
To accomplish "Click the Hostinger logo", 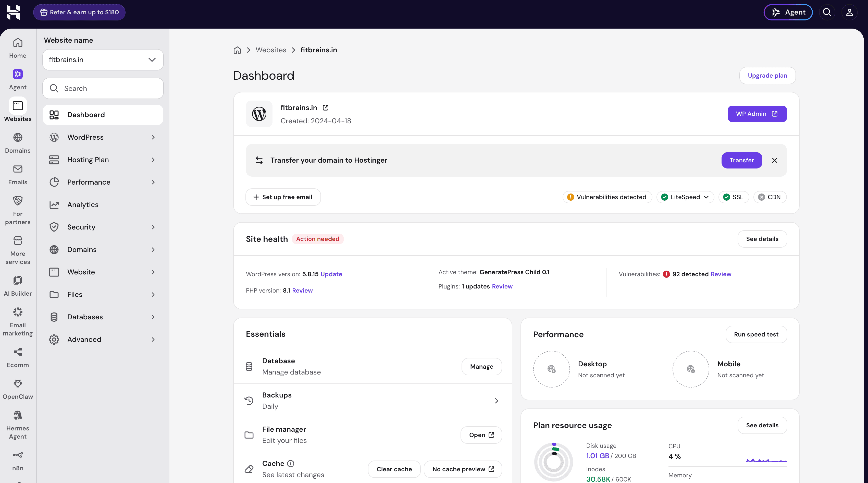I will [13, 12].
